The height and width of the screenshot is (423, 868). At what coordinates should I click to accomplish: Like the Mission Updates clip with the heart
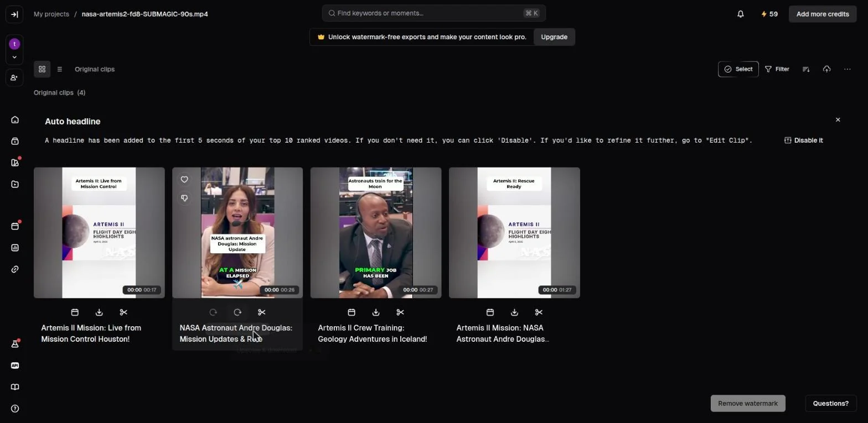coord(184,180)
